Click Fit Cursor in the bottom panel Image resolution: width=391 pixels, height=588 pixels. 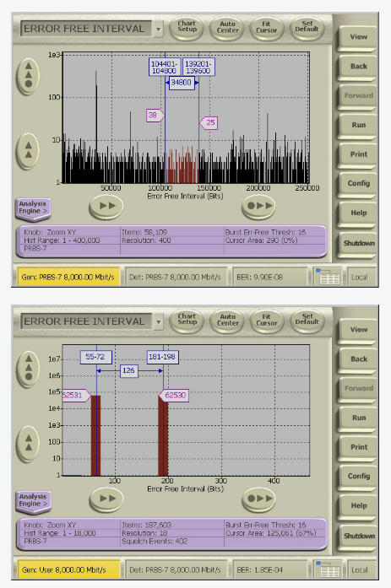(267, 321)
